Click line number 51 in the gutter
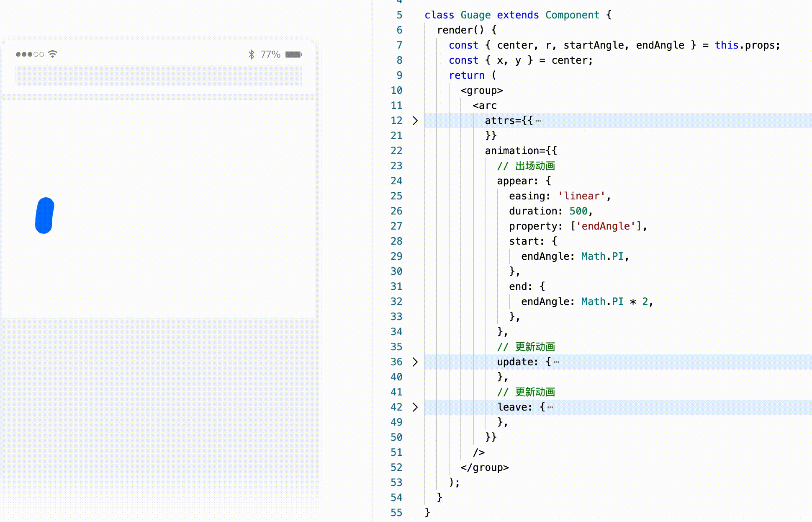This screenshot has height=522, width=812. click(x=396, y=452)
